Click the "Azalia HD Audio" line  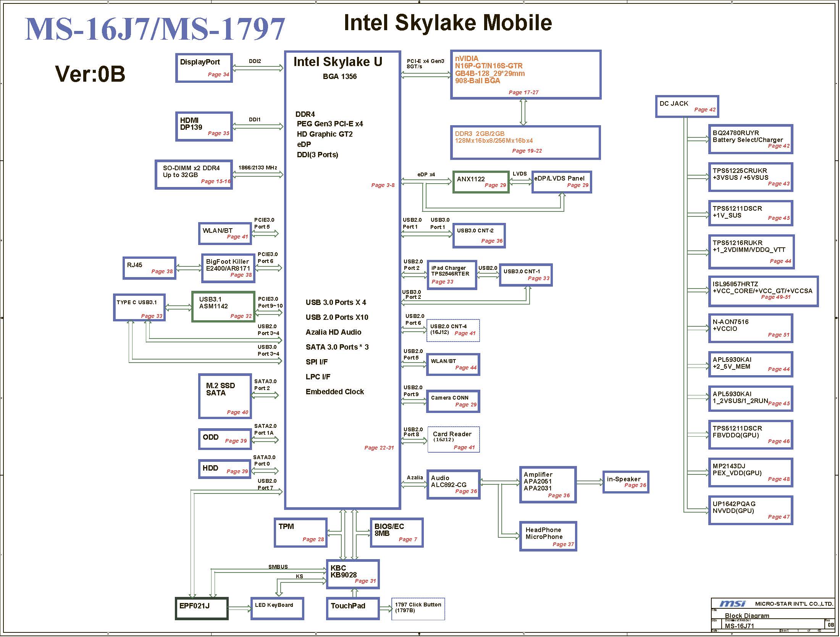point(334,332)
